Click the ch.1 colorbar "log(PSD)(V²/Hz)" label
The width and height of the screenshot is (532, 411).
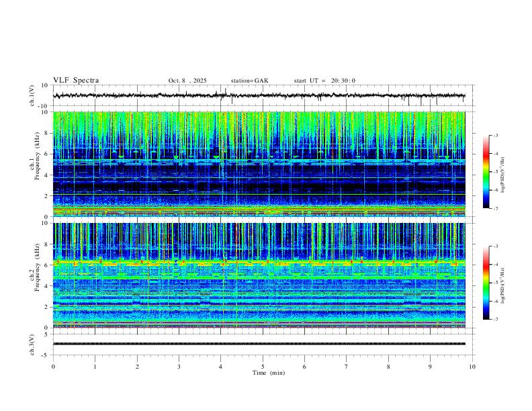tap(503, 175)
